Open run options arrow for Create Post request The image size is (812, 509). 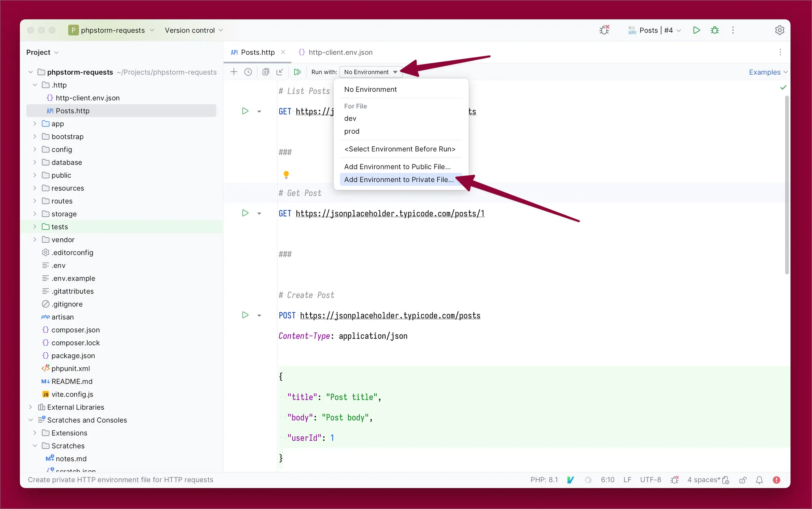click(x=259, y=315)
